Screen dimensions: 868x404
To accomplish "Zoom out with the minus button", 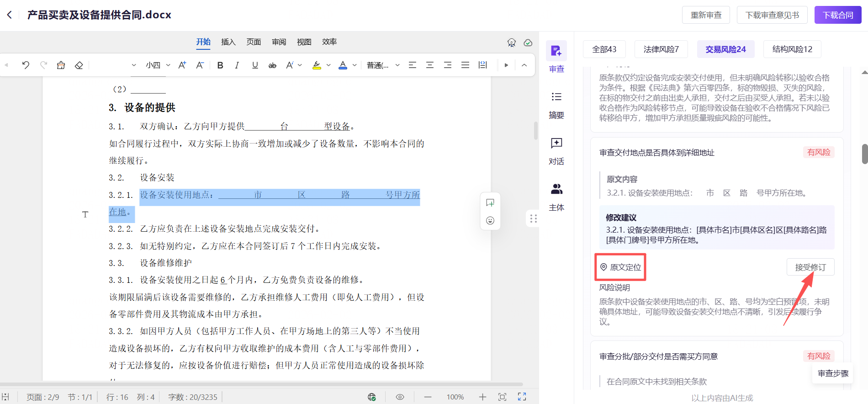I will 428,397.
